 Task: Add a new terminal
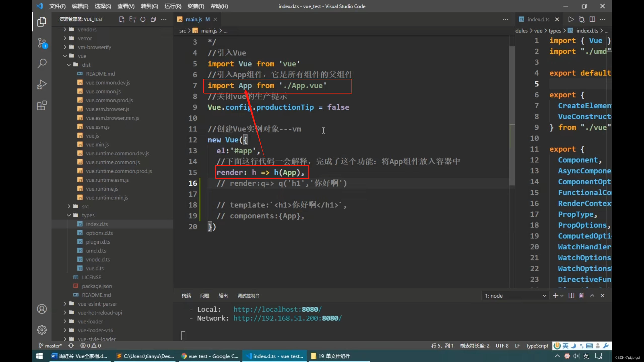coord(555,296)
